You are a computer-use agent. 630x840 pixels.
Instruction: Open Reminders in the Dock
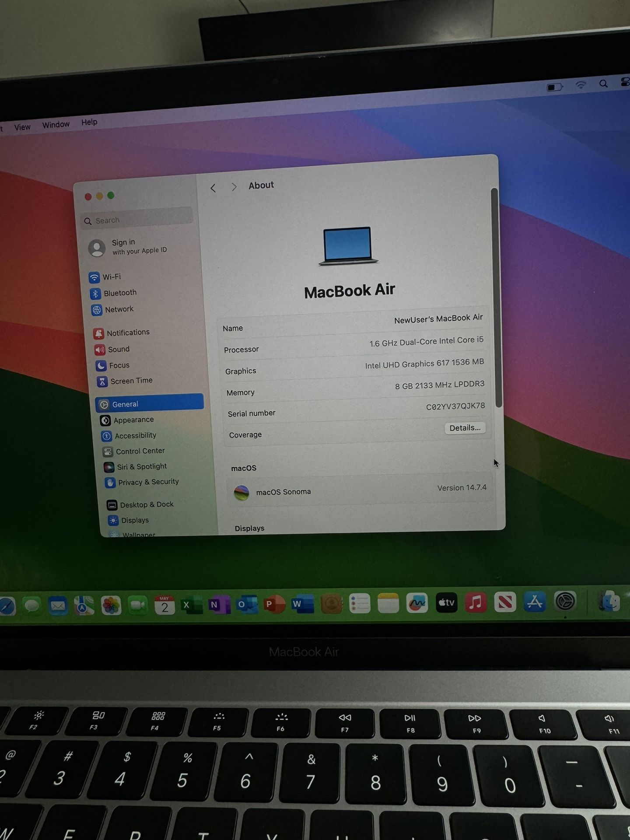point(360,604)
